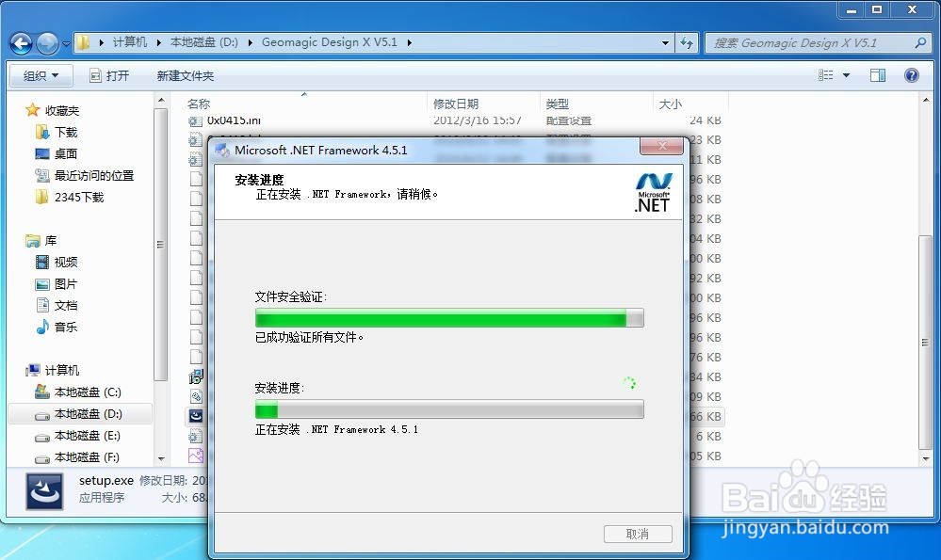Viewport: 941px width, 560px height.
Task: Click the setup.exe icon in details pane
Action: pos(44,491)
